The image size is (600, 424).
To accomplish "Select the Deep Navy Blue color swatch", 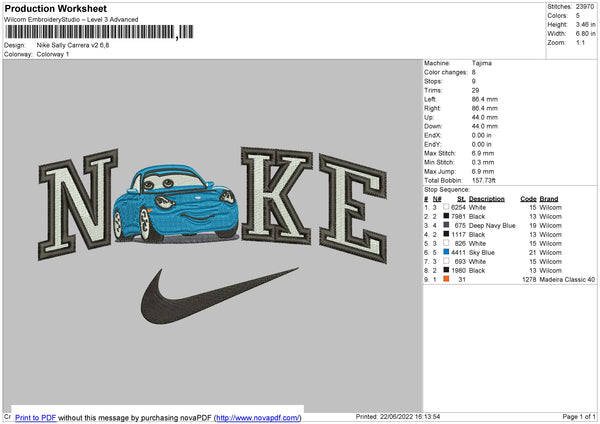I will click(446, 225).
